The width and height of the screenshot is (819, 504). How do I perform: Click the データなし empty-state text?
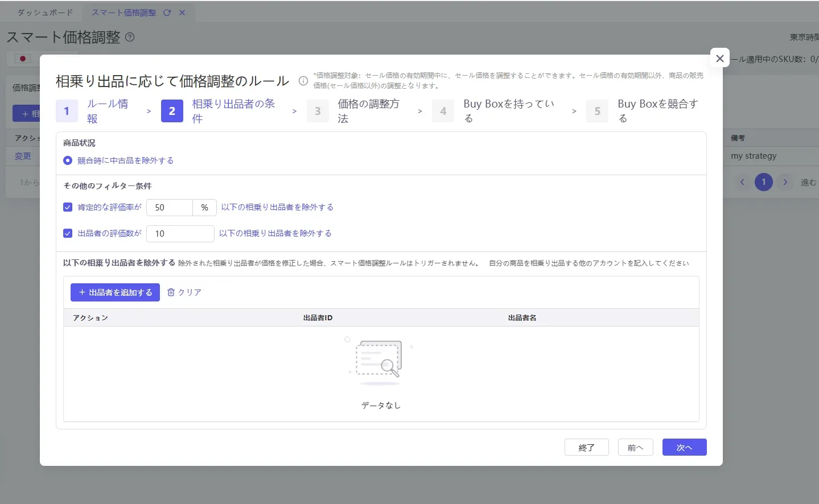coord(381,405)
